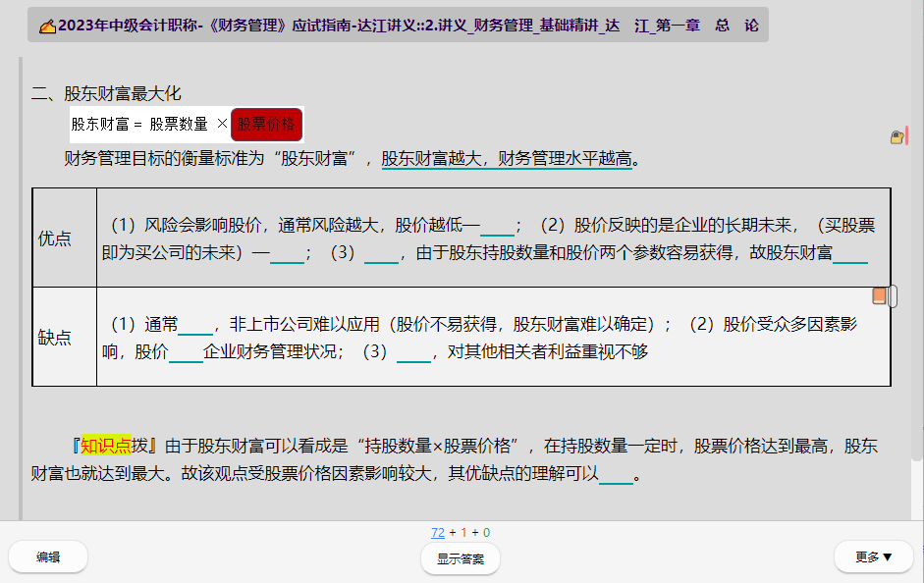Click the 缺点 table cell
Viewport: 924px width, 583px height.
pos(64,337)
